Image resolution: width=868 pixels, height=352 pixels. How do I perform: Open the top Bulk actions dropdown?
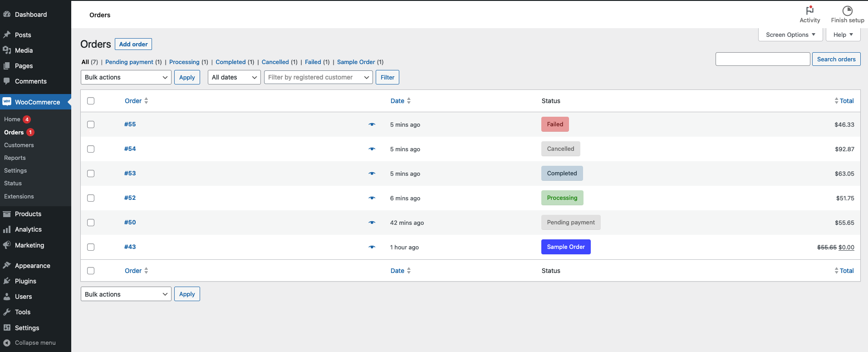(126, 77)
